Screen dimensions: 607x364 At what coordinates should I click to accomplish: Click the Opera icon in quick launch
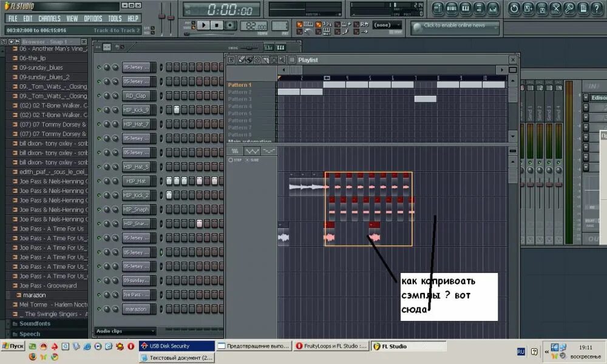(131, 346)
